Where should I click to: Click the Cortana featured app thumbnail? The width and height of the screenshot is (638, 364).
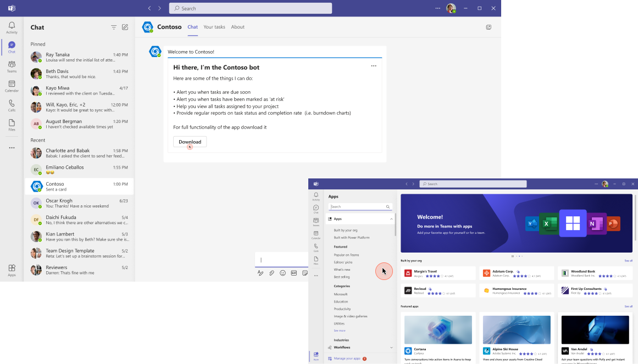click(x=438, y=330)
